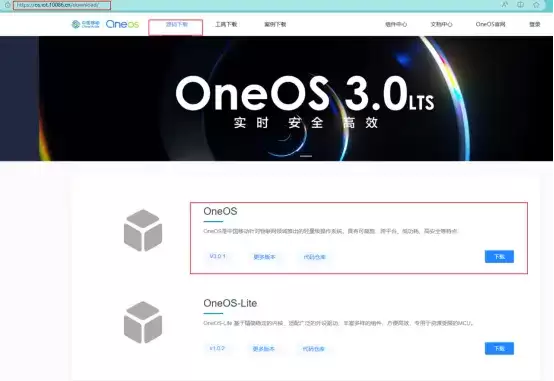Open the OneOS官网 link

490,24
